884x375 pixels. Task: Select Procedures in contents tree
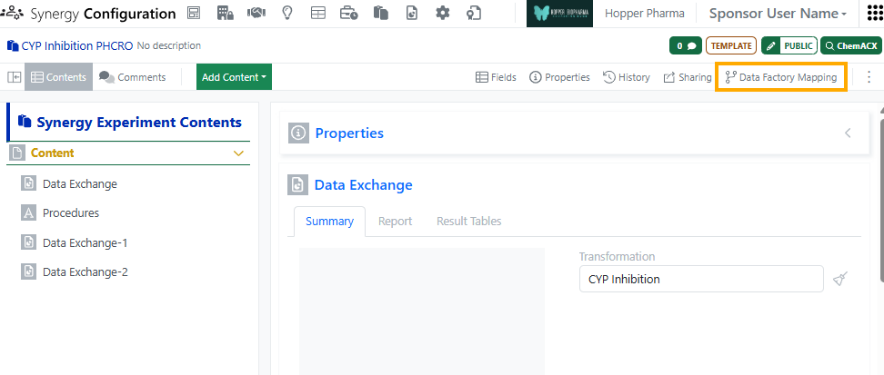(70, 213)
